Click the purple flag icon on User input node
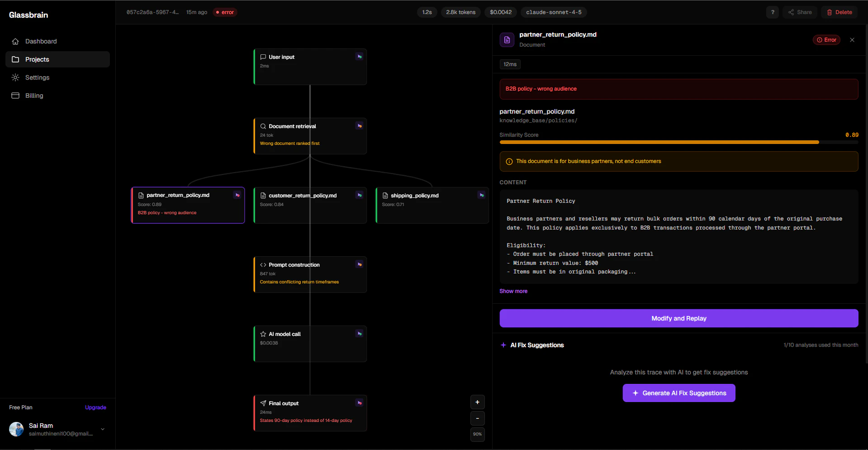Image resolution: width=868 pixels, height=450 pixels. (x=359, y=56)
